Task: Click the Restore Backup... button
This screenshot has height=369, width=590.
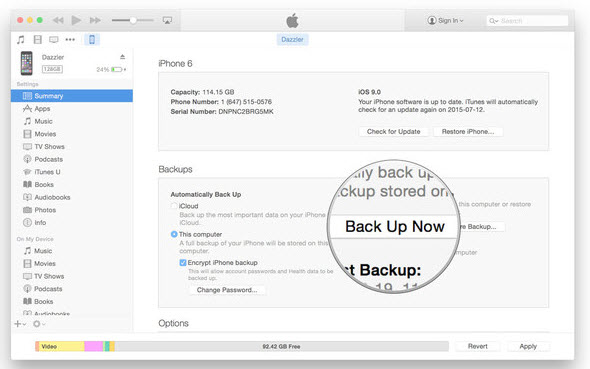Action: 481,227
